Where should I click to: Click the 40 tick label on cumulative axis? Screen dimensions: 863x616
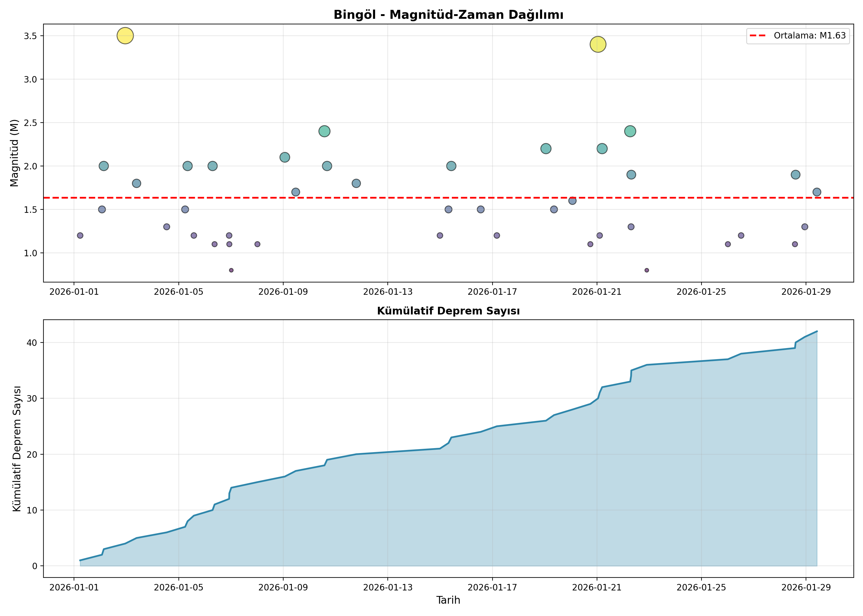(32, 343)
